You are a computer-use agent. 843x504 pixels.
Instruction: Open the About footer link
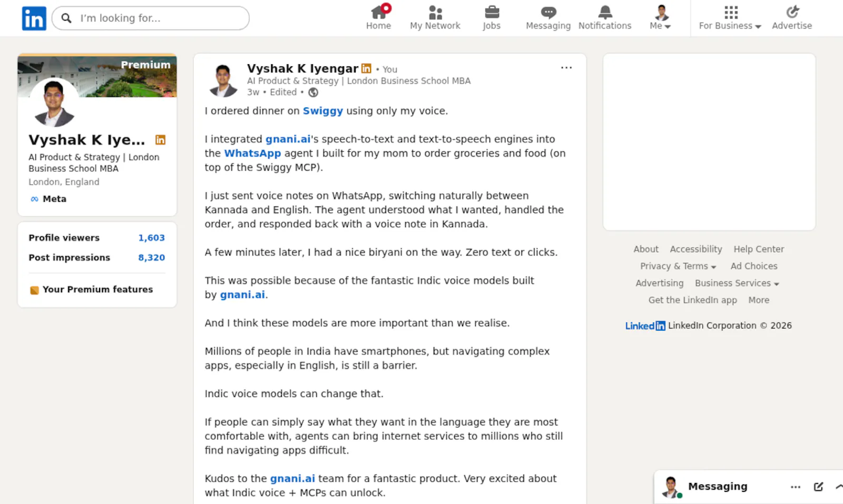(646, 249)
